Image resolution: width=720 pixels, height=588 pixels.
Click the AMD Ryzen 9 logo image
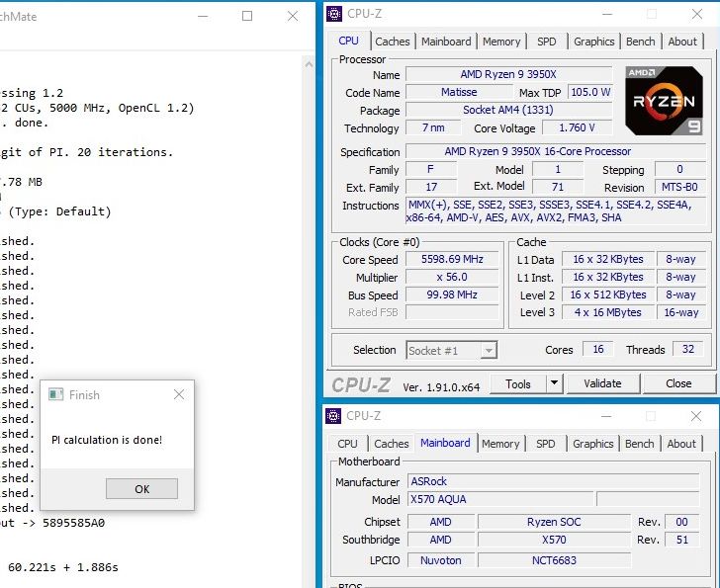(x=664, y=101)
